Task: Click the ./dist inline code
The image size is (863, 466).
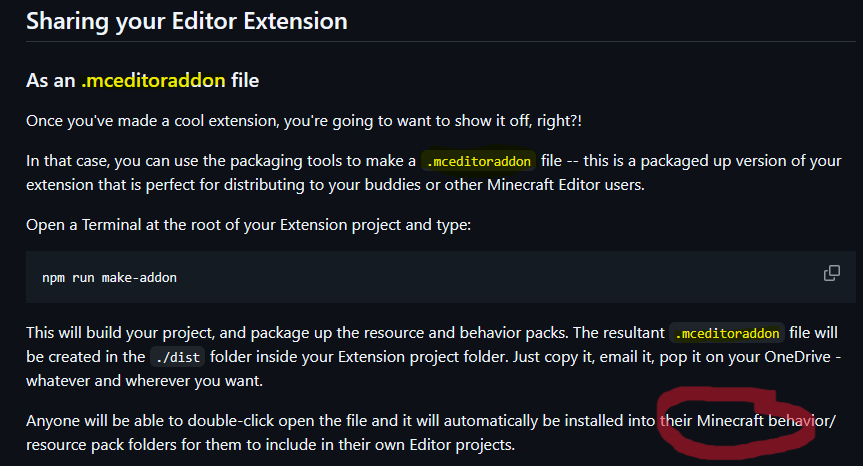Action: tap(177, 358)
